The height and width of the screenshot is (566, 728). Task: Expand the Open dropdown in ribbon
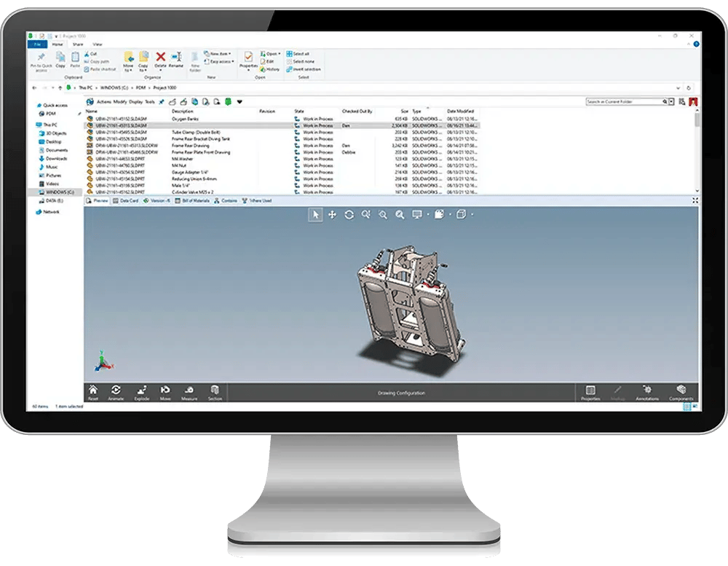(270, 53)
